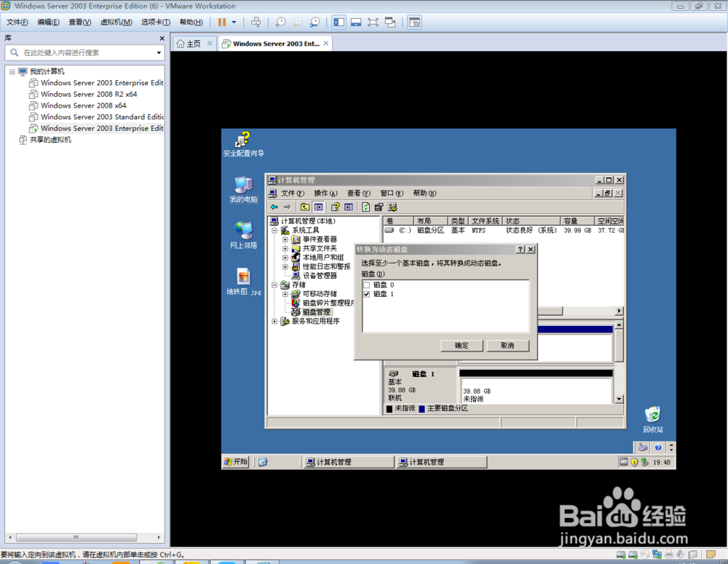Collapse the 存储 tree node
Viewport: 728px width, 564px height.
coord(274,285)
